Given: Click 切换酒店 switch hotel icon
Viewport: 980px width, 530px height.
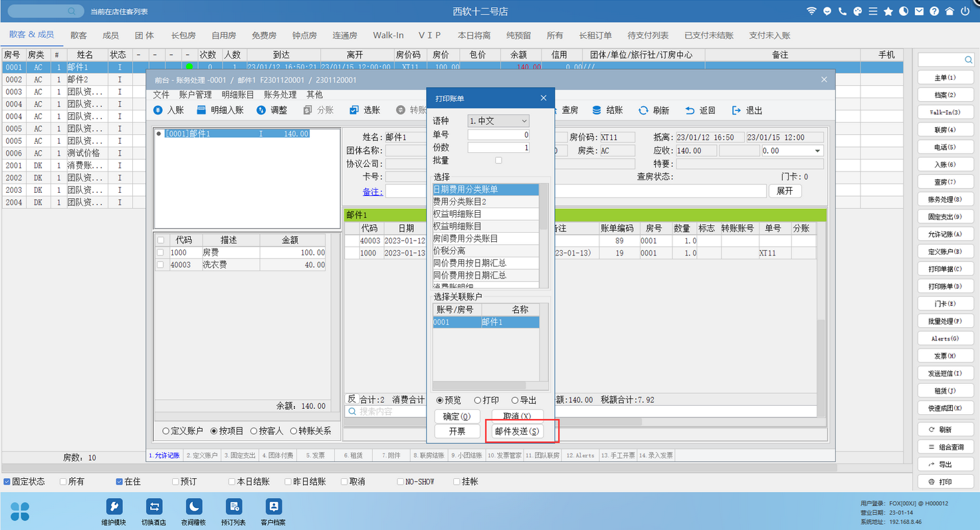Looking at the screenshot, I should click(154, 507).
